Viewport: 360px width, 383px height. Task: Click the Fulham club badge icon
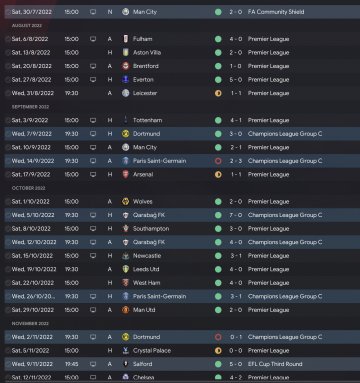click(125, 39)
